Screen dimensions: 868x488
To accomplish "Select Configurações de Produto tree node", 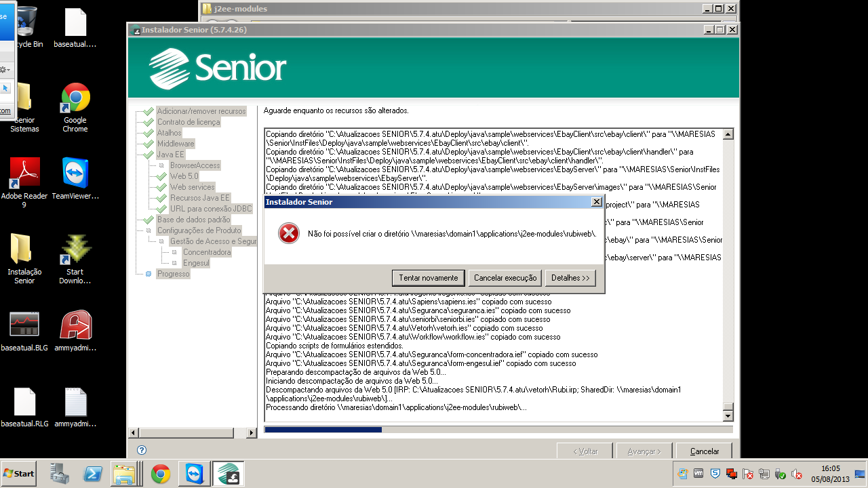I will (199, 230).
